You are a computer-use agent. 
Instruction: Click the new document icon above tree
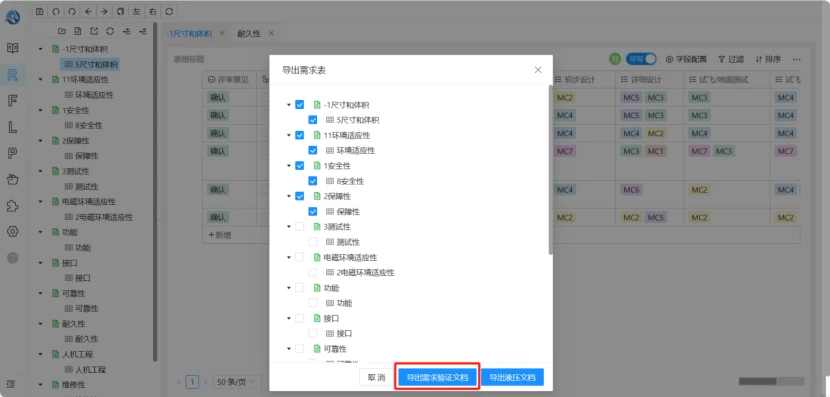pyautogui.click(x=78, y=31)
